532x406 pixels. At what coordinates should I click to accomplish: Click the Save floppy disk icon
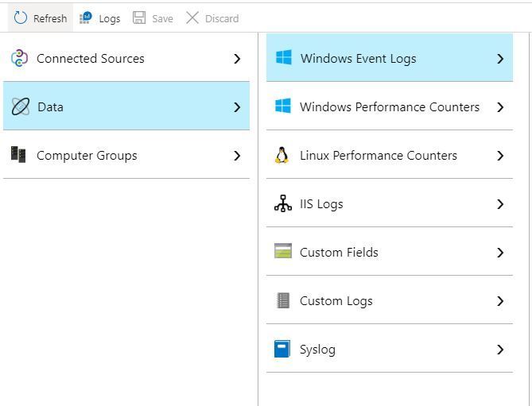click(x=139, y=17)
